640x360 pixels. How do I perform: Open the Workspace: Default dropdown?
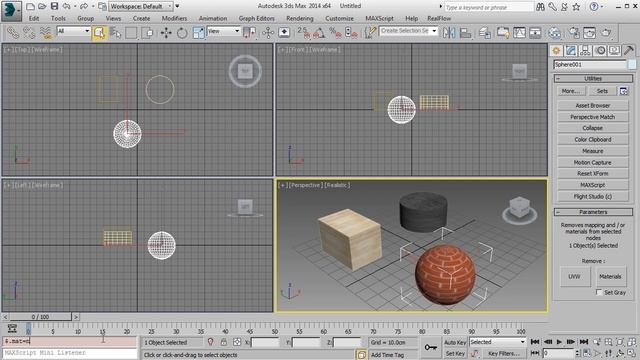(x=141, y=7)
